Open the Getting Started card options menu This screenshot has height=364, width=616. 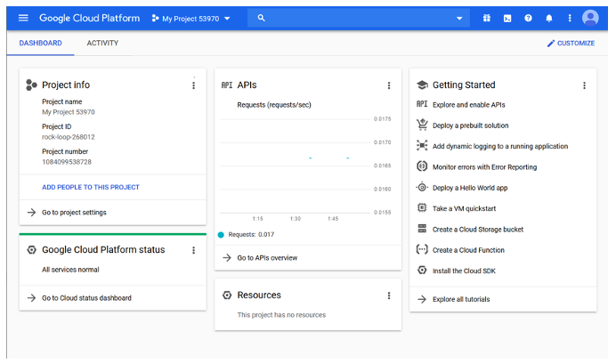[x=584, y=85]
